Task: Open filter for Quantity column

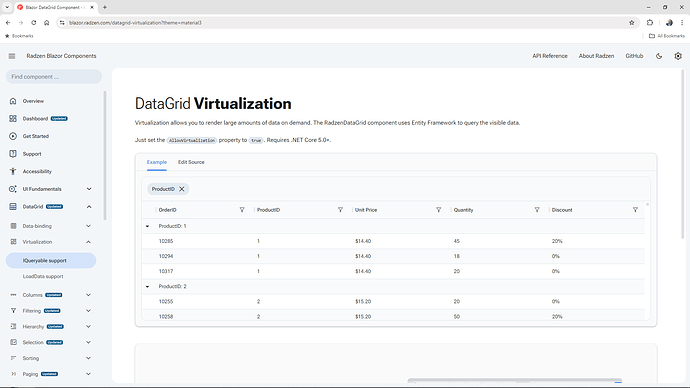Action: (x=537, y=210)
